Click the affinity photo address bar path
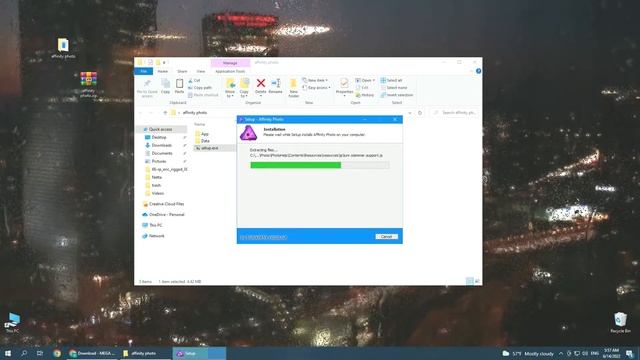 195,113
